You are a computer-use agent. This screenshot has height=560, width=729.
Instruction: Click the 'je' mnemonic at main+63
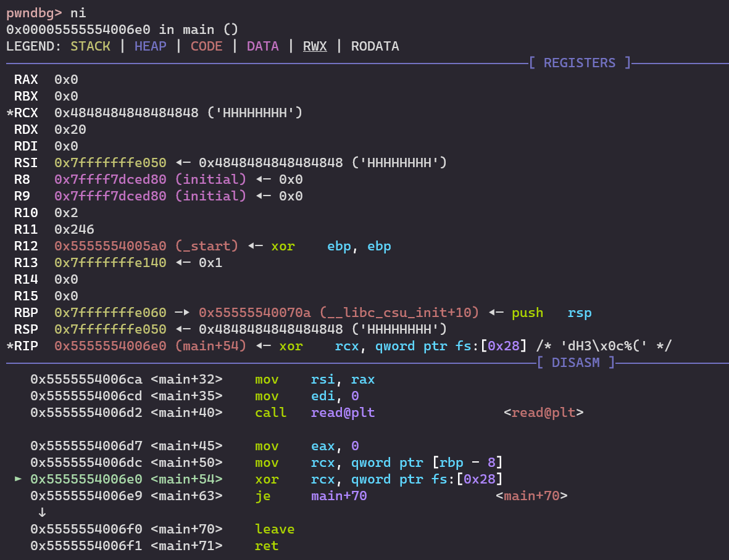tap(263, 496)
